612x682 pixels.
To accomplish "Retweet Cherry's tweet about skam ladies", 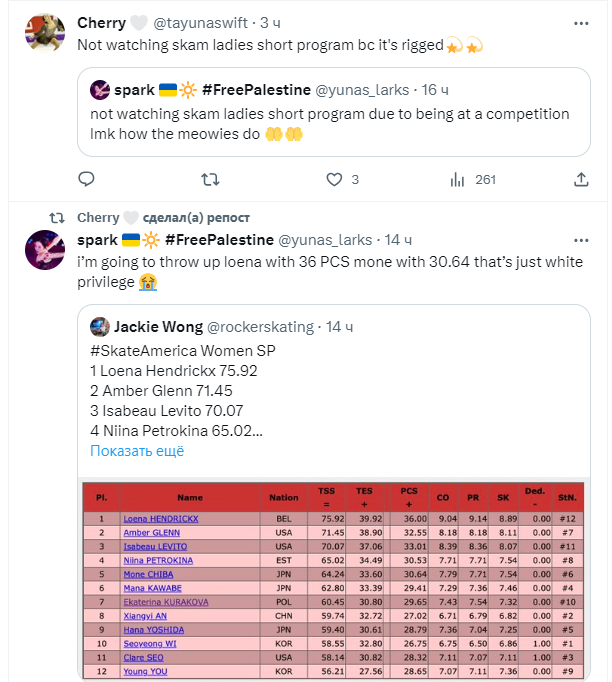I will click(x=210, y=179).
